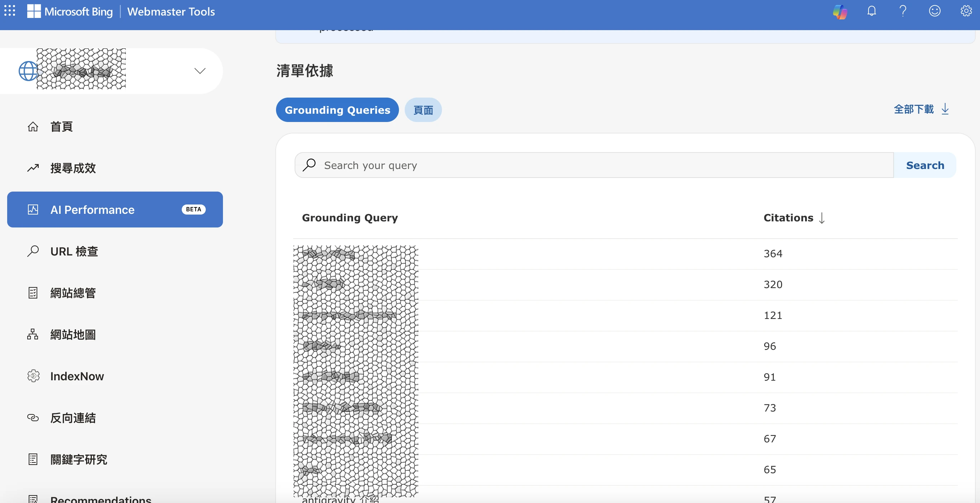The height and width of the screenshot is (503, 980).
Task: Open the Microsoft apps launcher grid
Action: click(10, 11)
